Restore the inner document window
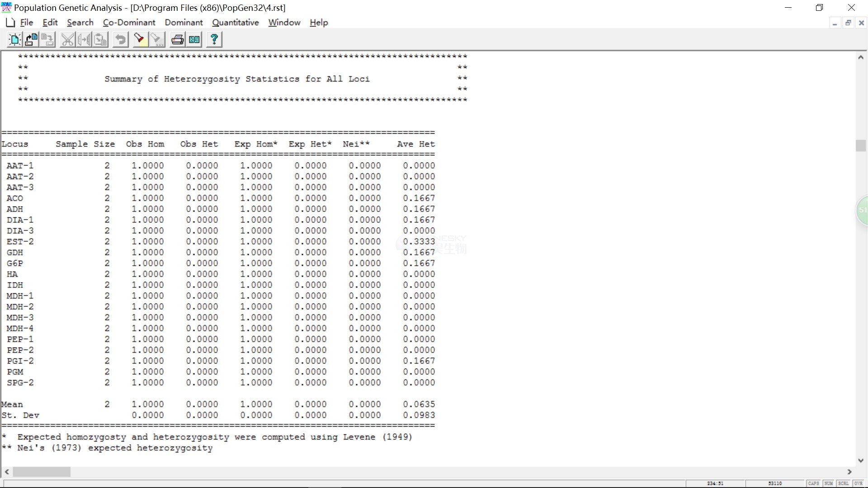The image size is (868, 488). pyautogui.click(x=848, y=23)
